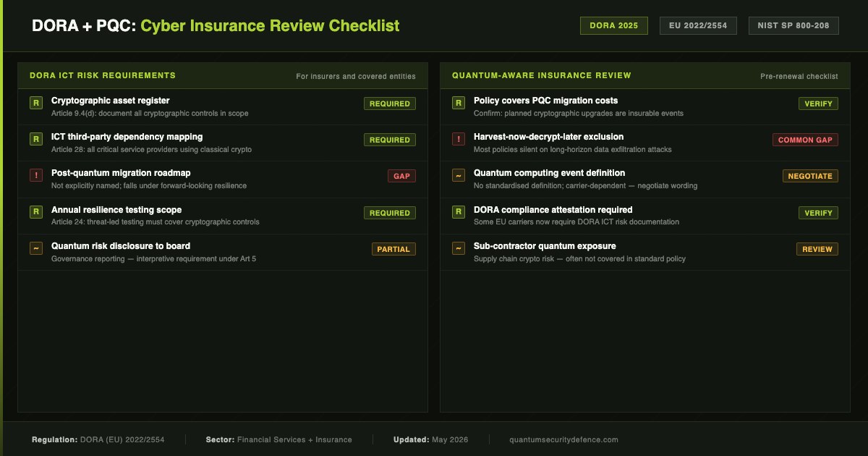Click REQUIRED badge for Annual resilience testing scope

pos(390,213)
